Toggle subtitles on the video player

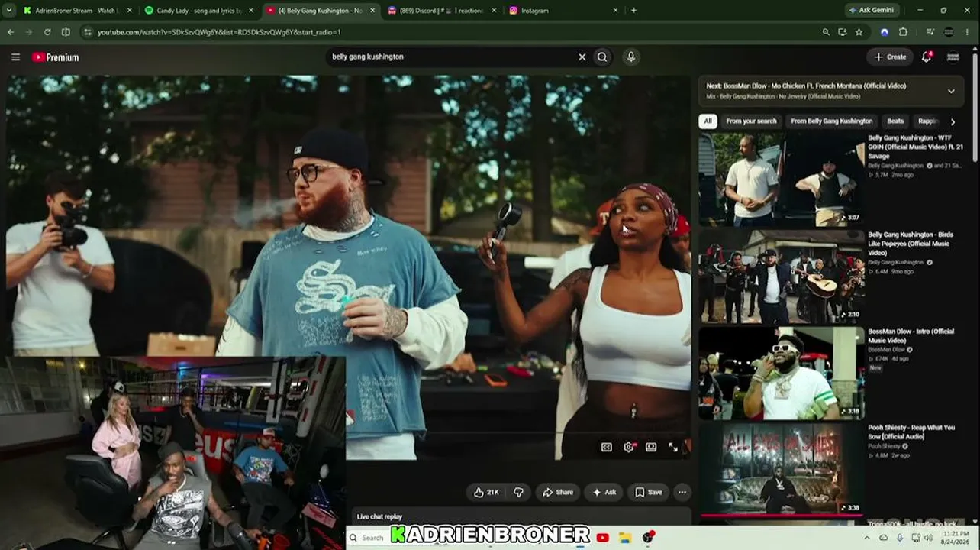(607, 447)
